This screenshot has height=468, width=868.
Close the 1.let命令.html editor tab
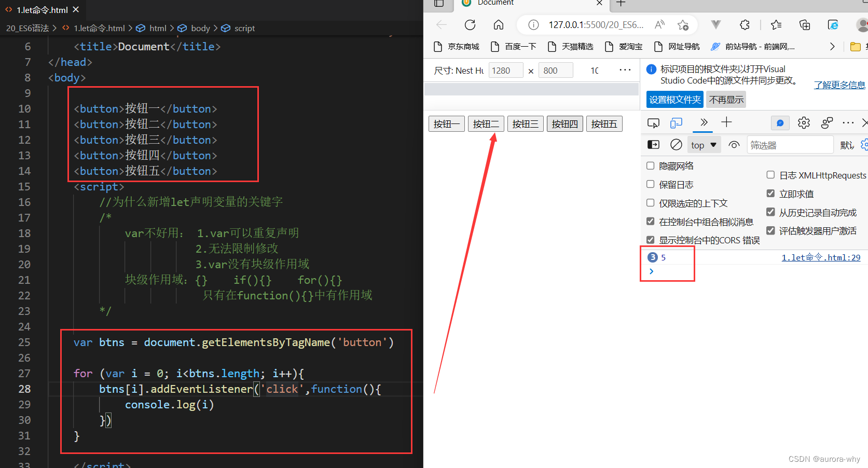pos(76,9)
